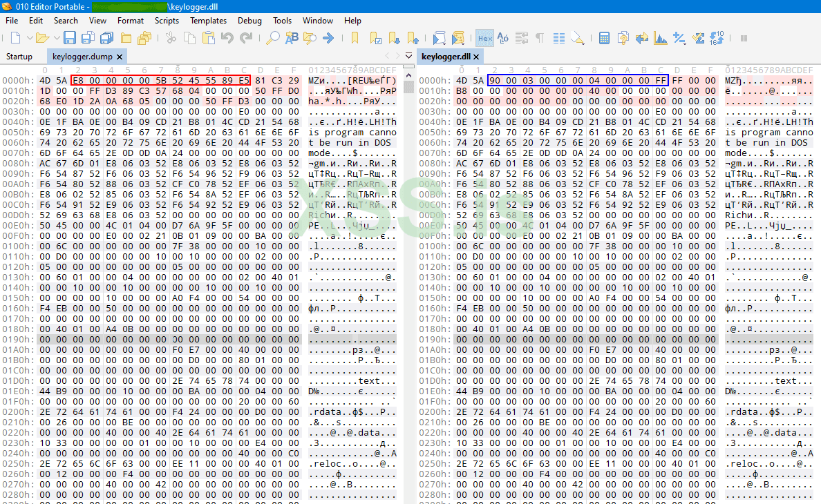Open the Help menu
Image resolution: width=821 pixels, height=504 pixels.
pyautogui.click(x=352, y=21)
